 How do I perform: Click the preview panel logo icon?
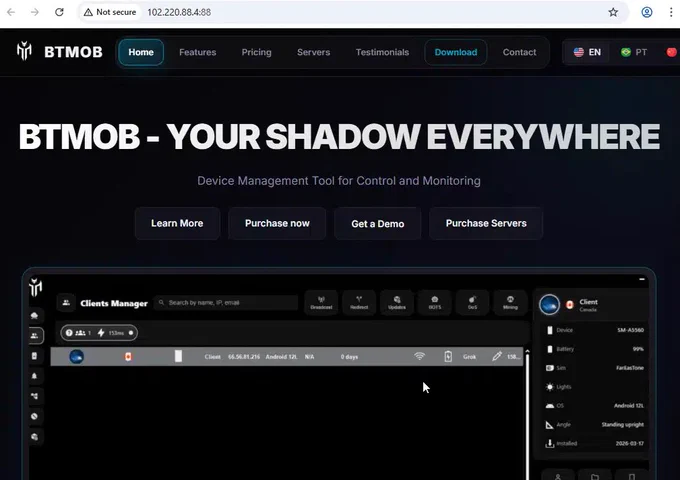coord(36,287)
